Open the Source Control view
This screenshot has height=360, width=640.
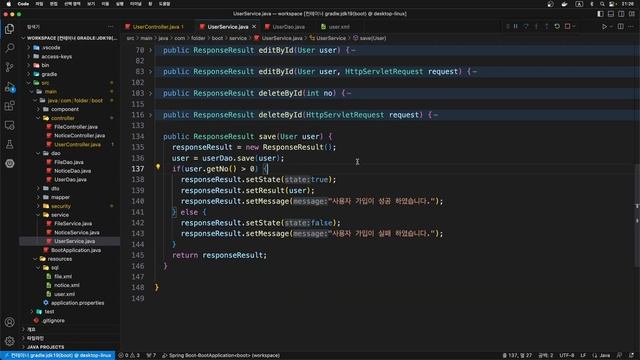click(x=9, y=67)
